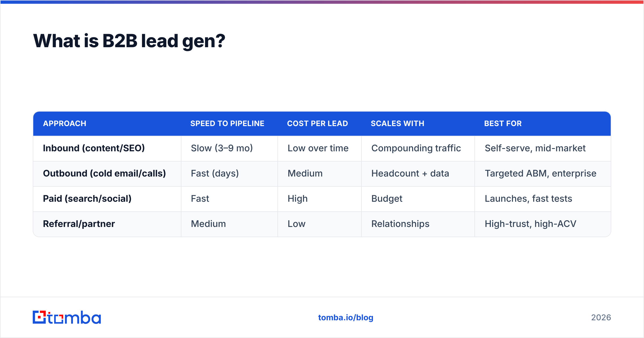Click the 'Budget' cell
Viewport: 644px width, 338px height.
pos(418,199)
